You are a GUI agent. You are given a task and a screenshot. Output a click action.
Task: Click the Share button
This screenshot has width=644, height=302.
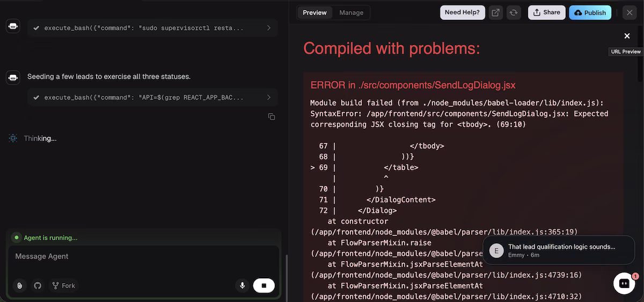pos(546,12)
